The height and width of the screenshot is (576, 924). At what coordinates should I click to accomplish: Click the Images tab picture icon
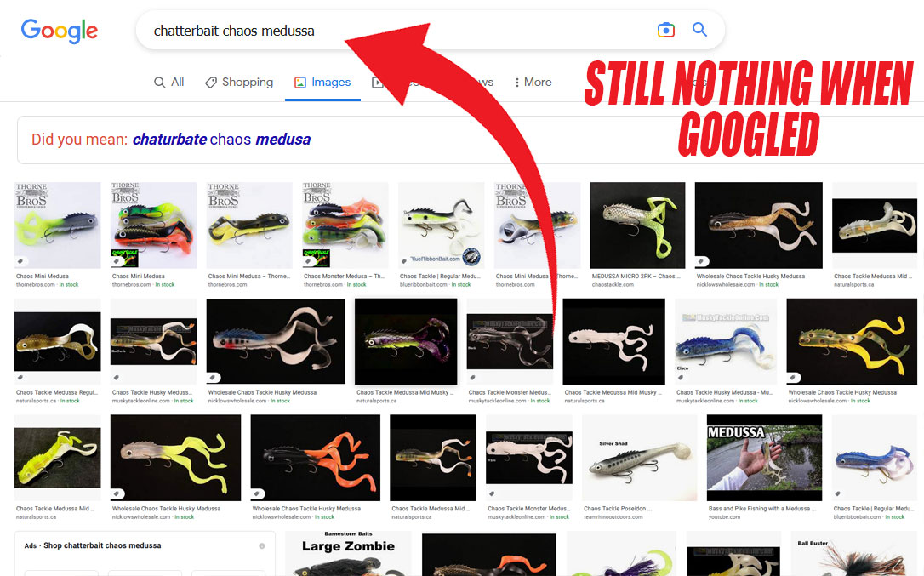point(300,83)
